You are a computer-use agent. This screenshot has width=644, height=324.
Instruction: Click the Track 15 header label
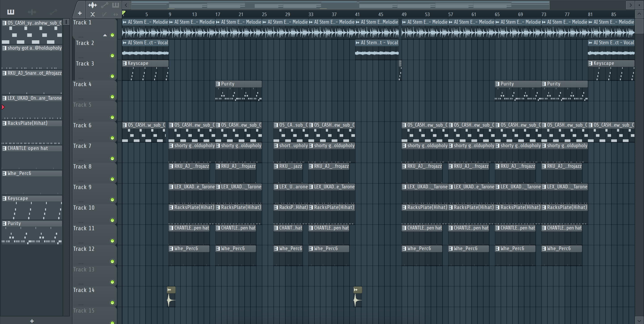[84, 311]
